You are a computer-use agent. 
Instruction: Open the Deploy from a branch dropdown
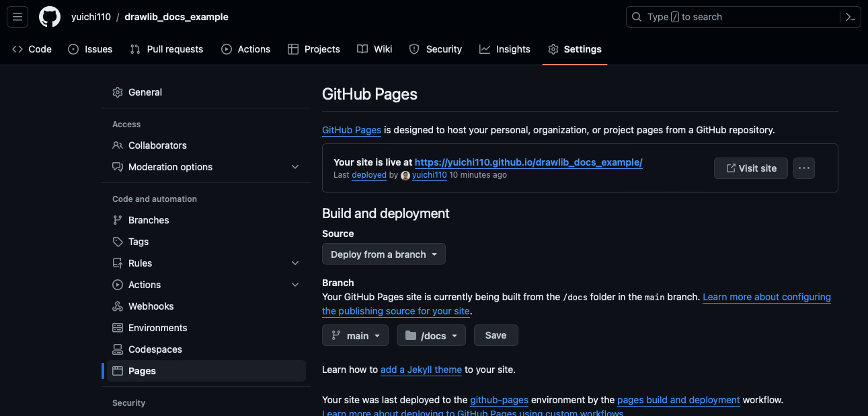point(384,254)
